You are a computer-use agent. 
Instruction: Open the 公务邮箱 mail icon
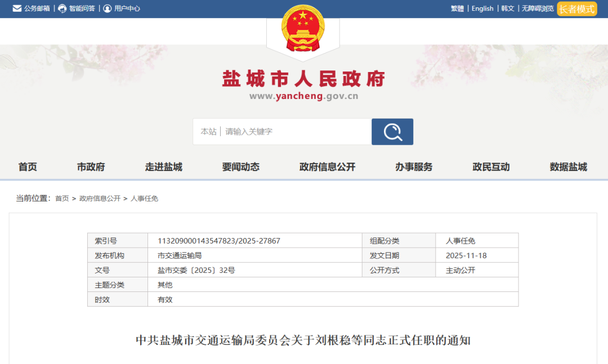tap(17, 8)
